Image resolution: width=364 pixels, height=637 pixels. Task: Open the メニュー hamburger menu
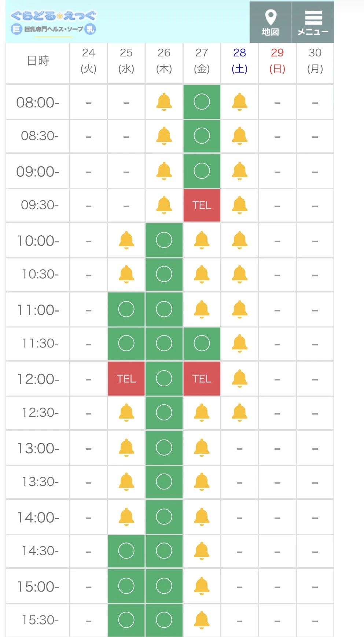[x=313, y=22]
